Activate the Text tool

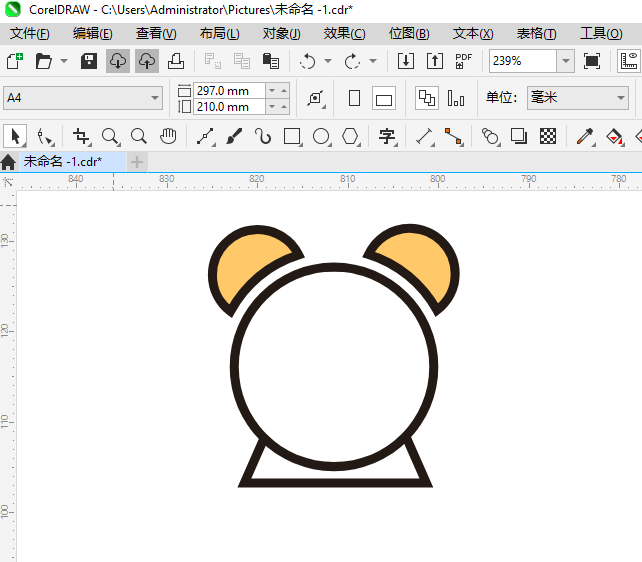point(387,136)
